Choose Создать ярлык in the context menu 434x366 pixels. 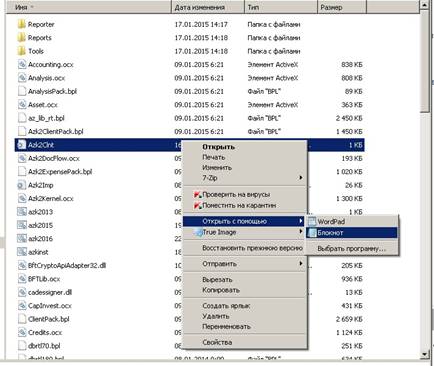click(226, 306)
